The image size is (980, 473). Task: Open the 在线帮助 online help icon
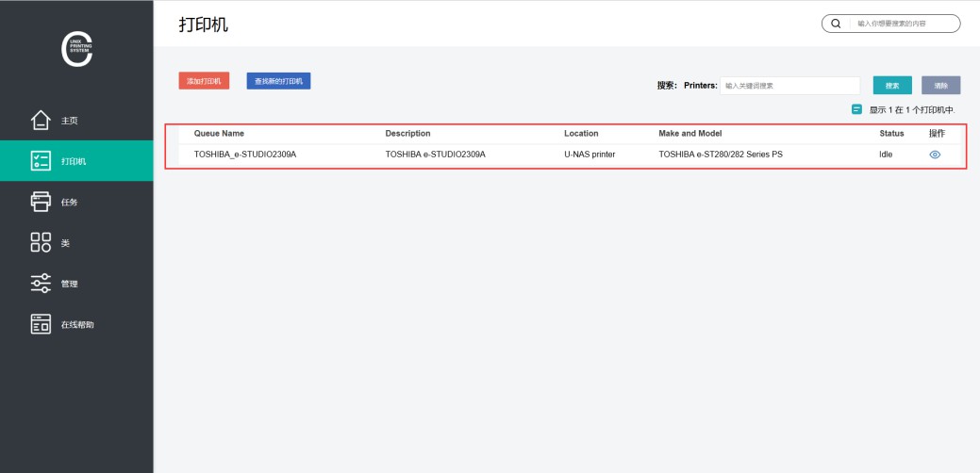tap(41, 324)
